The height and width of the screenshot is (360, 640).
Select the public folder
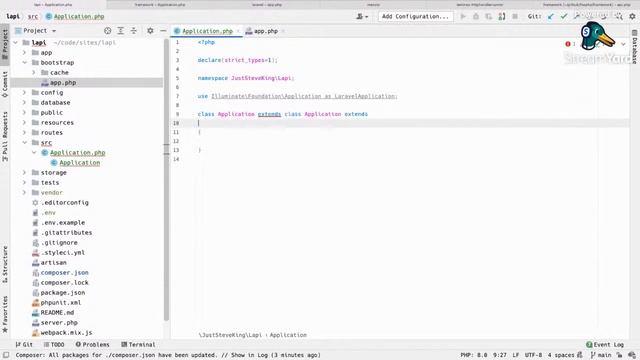pos(51,113)
